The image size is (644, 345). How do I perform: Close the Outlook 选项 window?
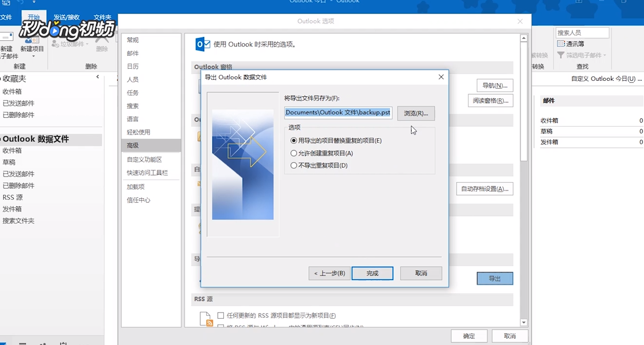tap(520, 21)
